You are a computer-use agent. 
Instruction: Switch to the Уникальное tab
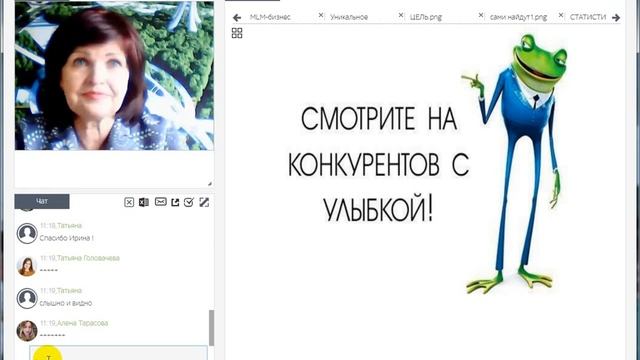349,17
